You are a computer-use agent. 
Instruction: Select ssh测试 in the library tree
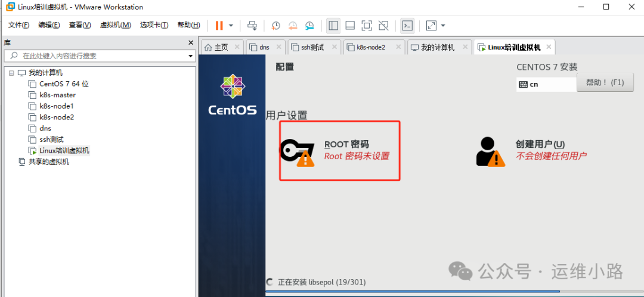[x=51, y=140]
